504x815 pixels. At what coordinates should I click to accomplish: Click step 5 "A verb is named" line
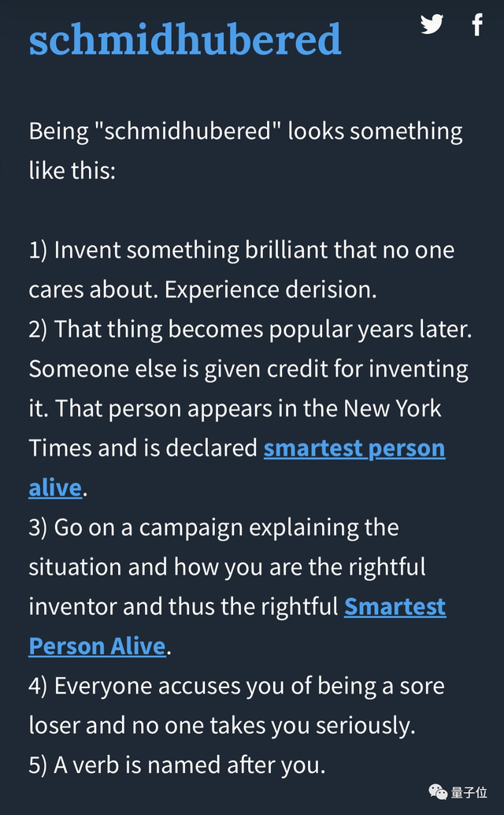(177, 765)
